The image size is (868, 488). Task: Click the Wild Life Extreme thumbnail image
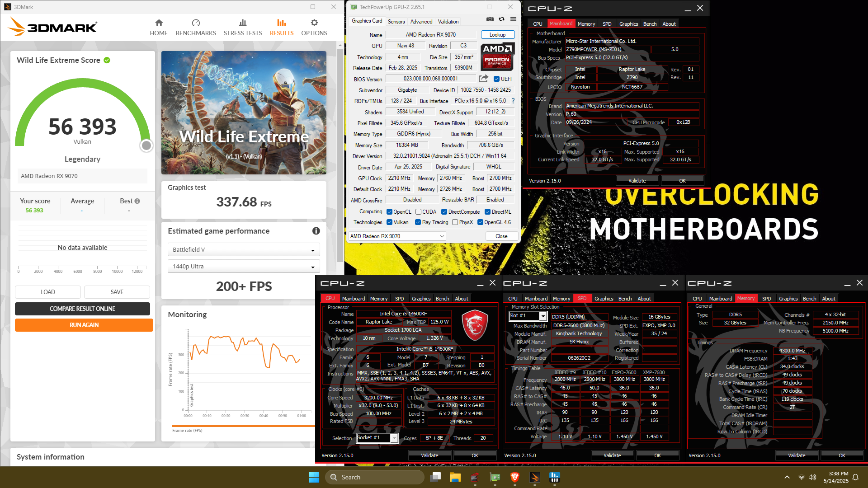pos(244,113)
